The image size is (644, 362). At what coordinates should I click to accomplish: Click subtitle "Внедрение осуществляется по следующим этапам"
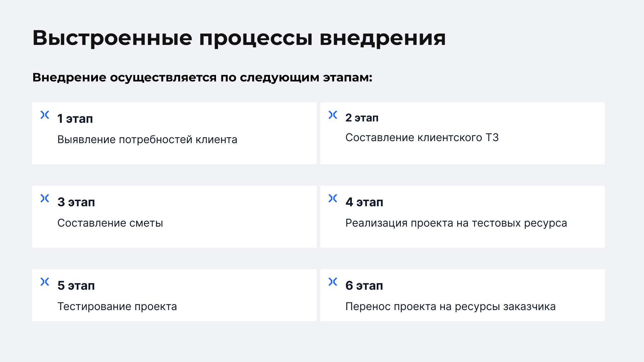pos(202,77)
